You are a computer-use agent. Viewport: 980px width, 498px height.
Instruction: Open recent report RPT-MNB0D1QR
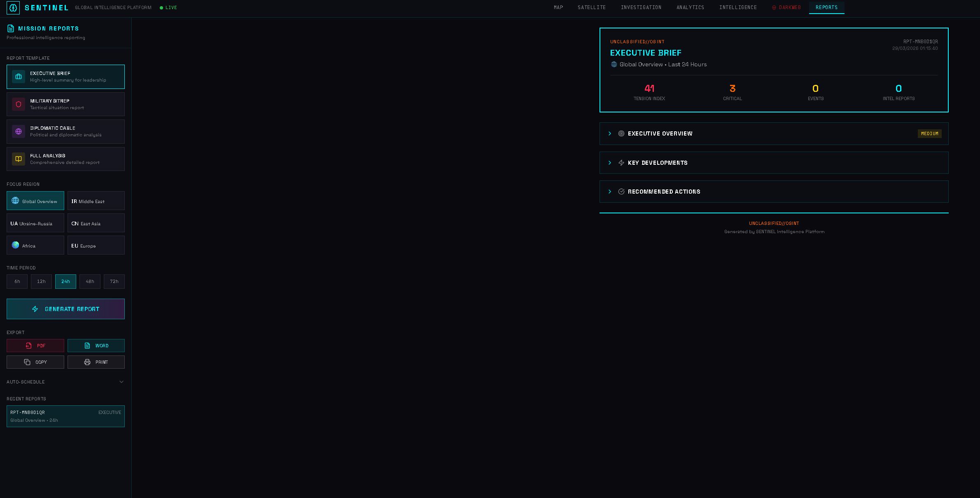[65, 416]
